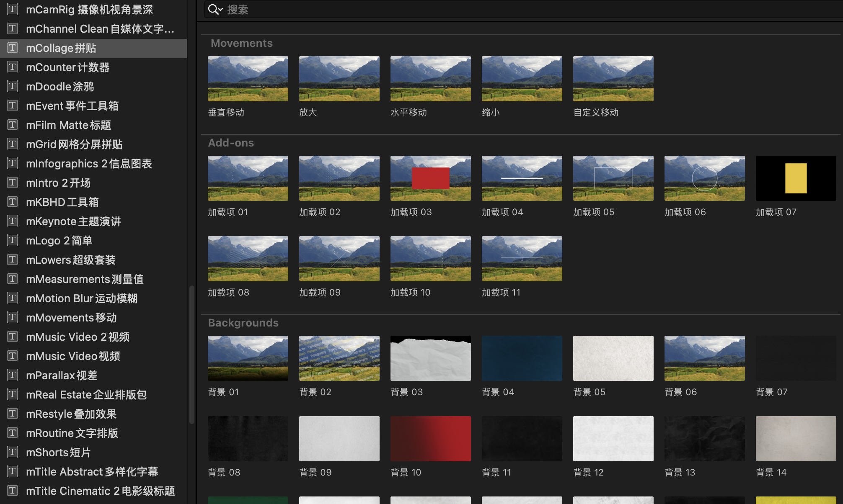Select mInfographics 2 信息图表

tap(93, 164)
